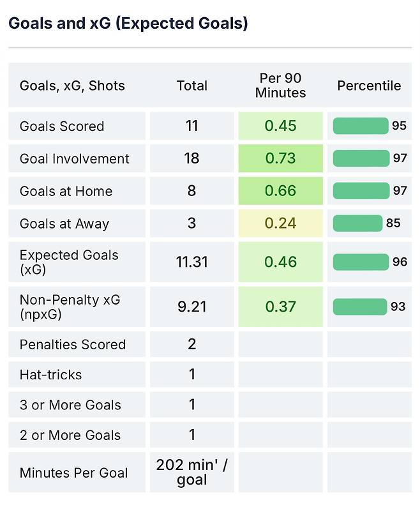Click the Penalties Scored row label
The image size is (420, 507).
[73, 344]
